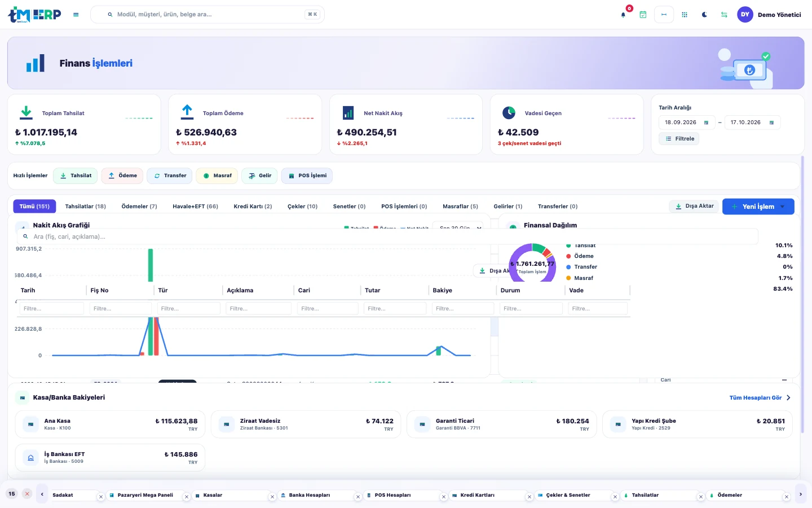The height and width of the screenshot is (508, 812).
Task: Focus the global module search field
Action: (x=208, y=15)
